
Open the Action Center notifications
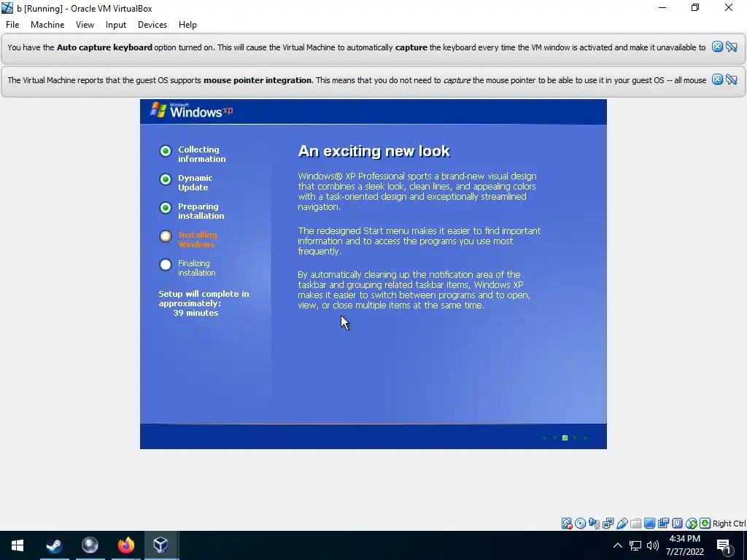(x=724, y=545)
